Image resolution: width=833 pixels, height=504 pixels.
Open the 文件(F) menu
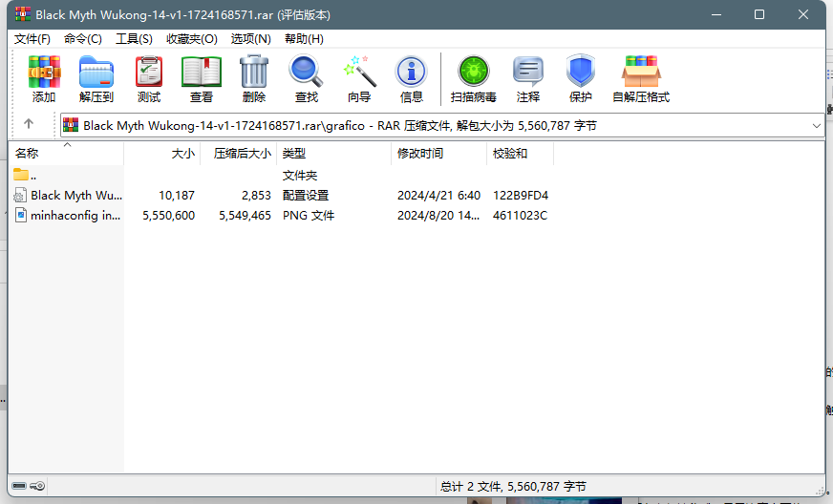pos(32,39)
